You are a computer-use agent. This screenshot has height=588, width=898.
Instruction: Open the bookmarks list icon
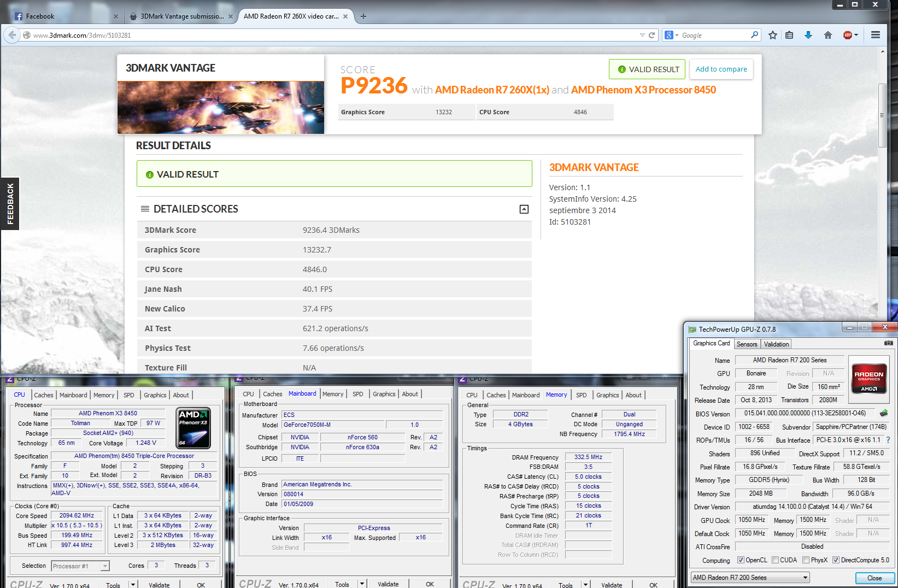point(789,35)
